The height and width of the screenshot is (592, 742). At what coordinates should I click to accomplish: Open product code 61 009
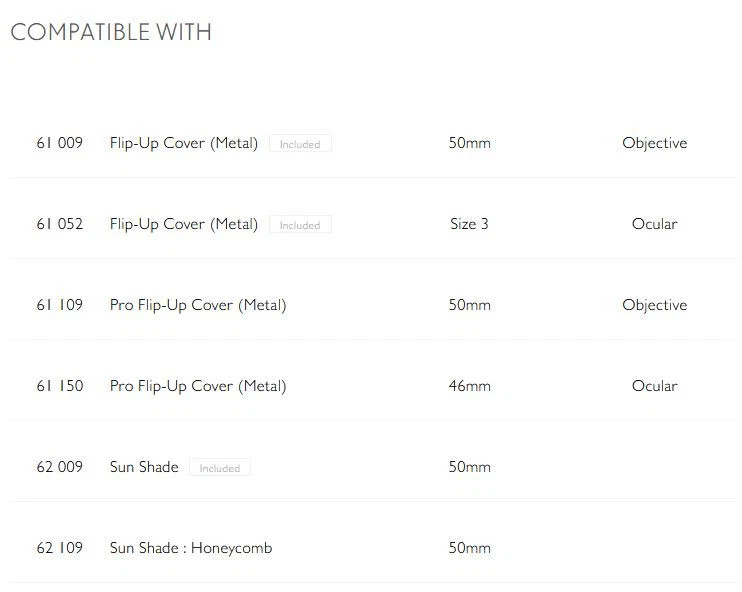(x=60, y=143)
